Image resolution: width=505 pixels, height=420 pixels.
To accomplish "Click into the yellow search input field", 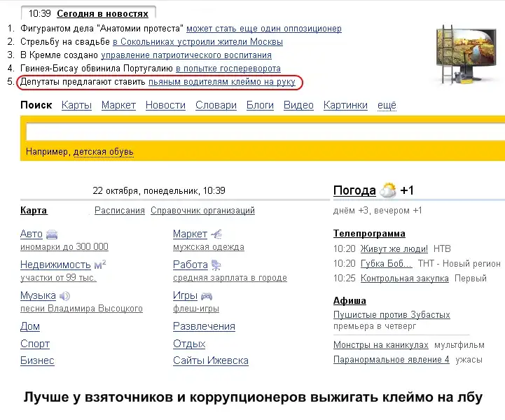I will tap(259, 132).
